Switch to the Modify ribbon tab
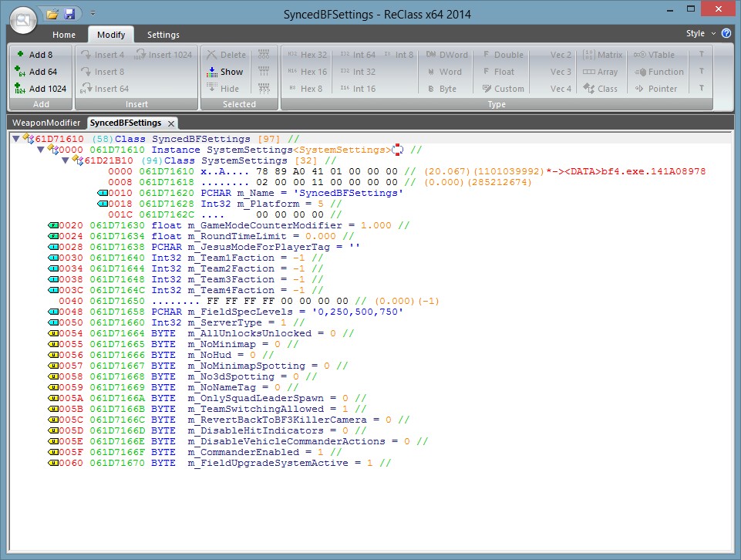Screen dimensions: 741x560 click(x=111, y=35)
